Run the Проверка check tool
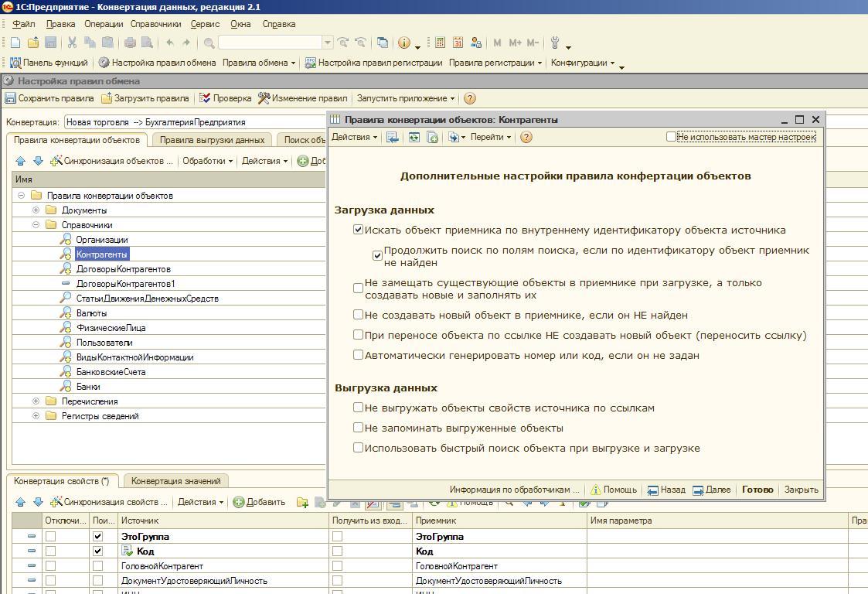 (225, 98)
